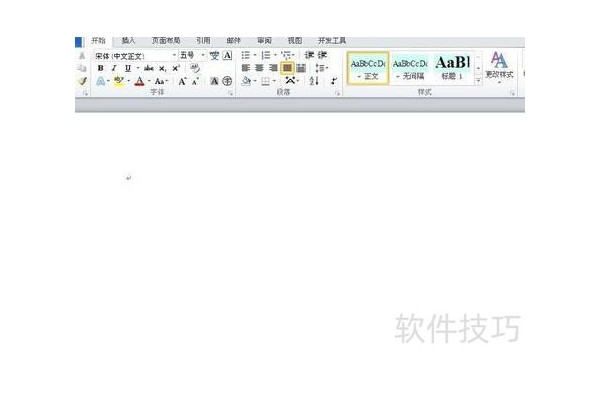This screenshot has height=400, width=600.
Task: Click the Clear Formatting eraser icon
Action: click(x=195, y=68)
